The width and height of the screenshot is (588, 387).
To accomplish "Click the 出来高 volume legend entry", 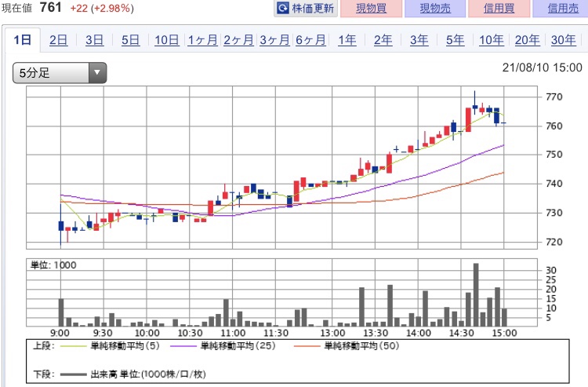I will pyautogui.click(x=148, y=374).
